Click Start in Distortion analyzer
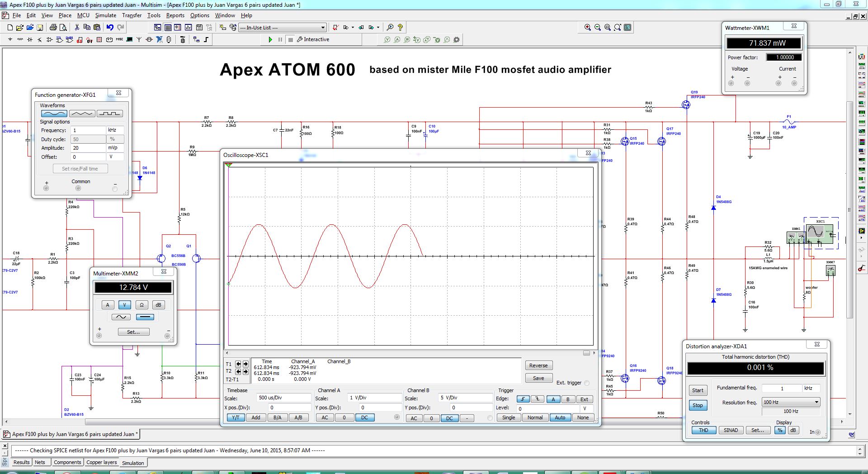 click(698, 390)
